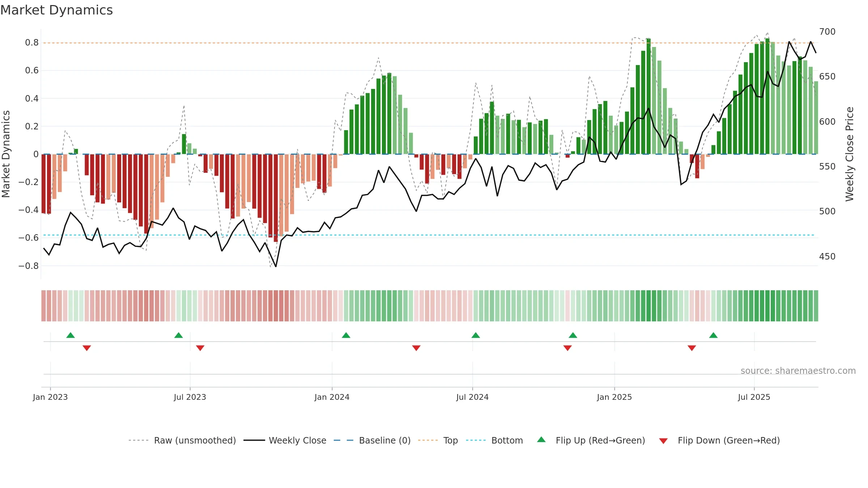Click the 650 price tick on right axis
The width and height of the screenshot is (868, 488).
pos(827,77)
